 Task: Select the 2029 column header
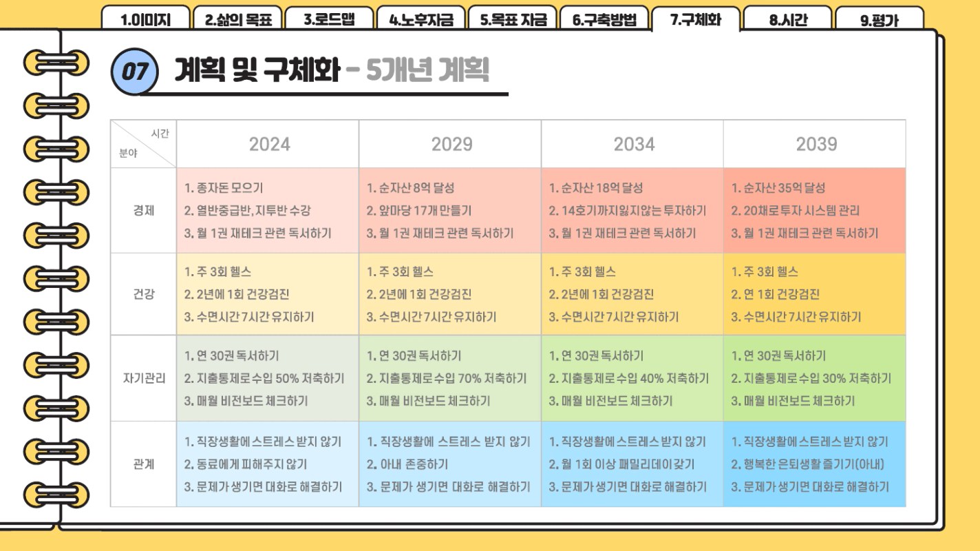pos(451,144)
